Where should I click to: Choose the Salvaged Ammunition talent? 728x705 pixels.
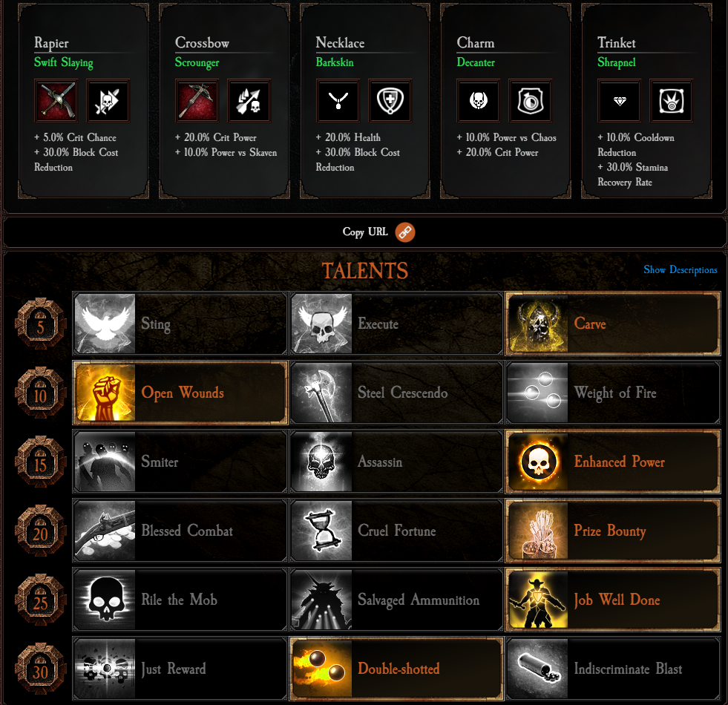(396, 600)
